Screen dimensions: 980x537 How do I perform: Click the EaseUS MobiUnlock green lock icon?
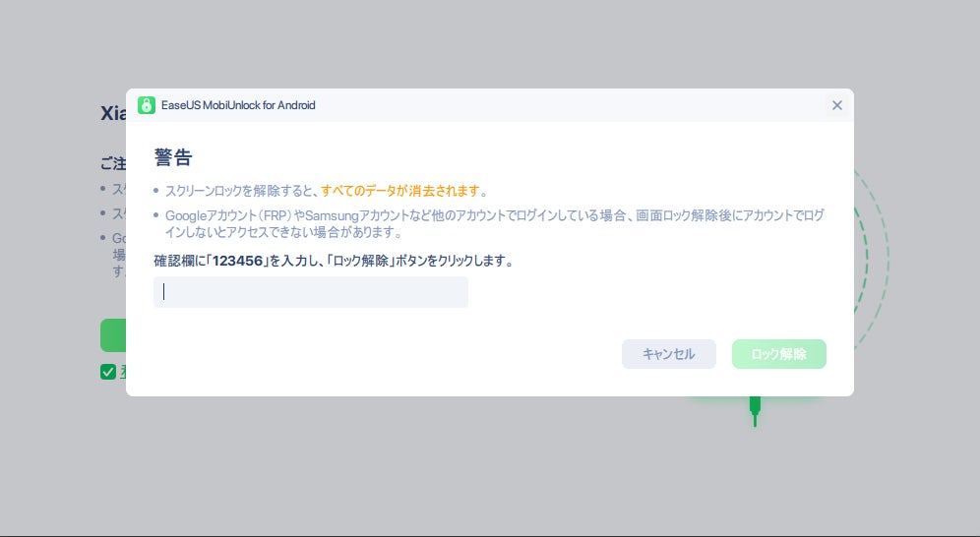point(147,105)
